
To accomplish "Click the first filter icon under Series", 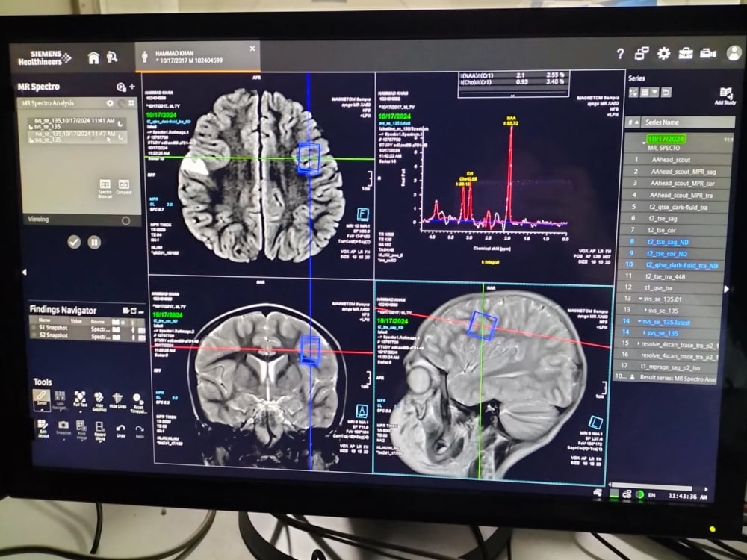I will 633,93.
